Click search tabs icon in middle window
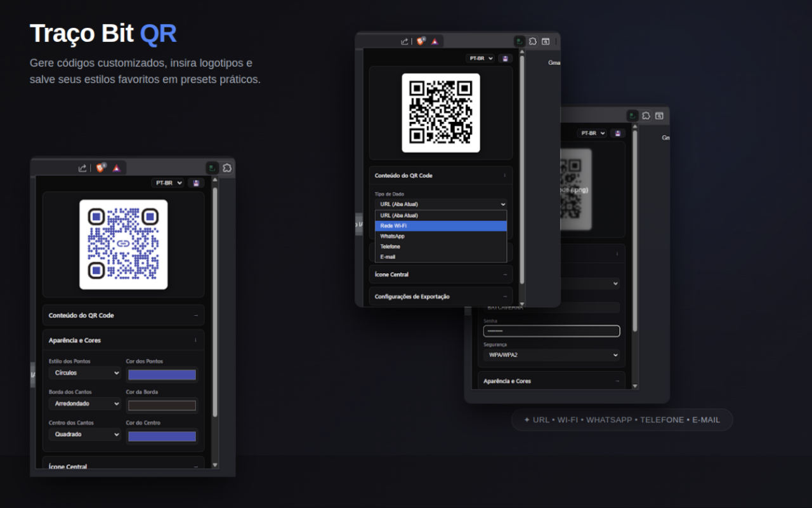 coord(545,41)
